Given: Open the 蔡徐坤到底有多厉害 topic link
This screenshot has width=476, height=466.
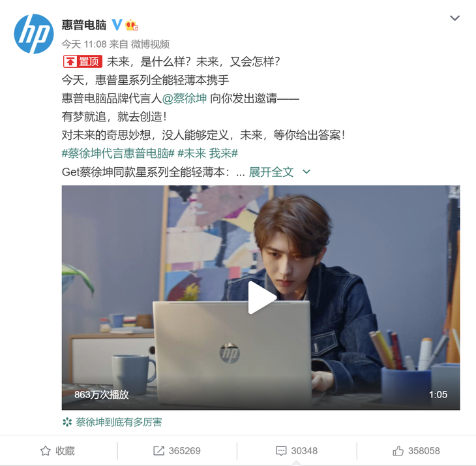Looking at the screenshot, I should pyautogui.click(x=119, y=422).
